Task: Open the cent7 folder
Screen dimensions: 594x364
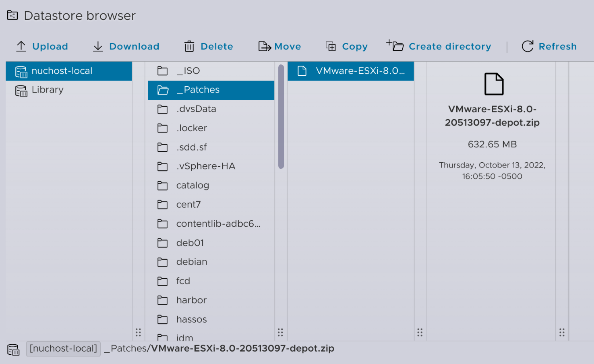Action: tap(211, 205)
